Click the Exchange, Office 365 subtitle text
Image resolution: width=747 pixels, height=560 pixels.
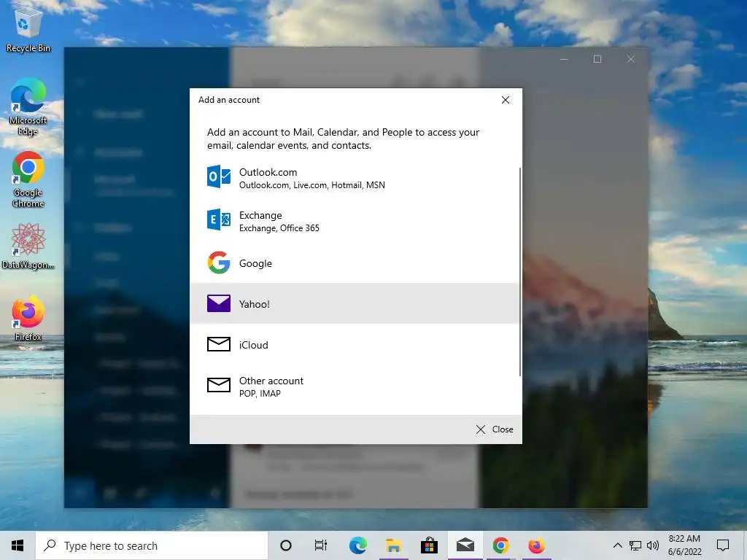coord(279,228)
